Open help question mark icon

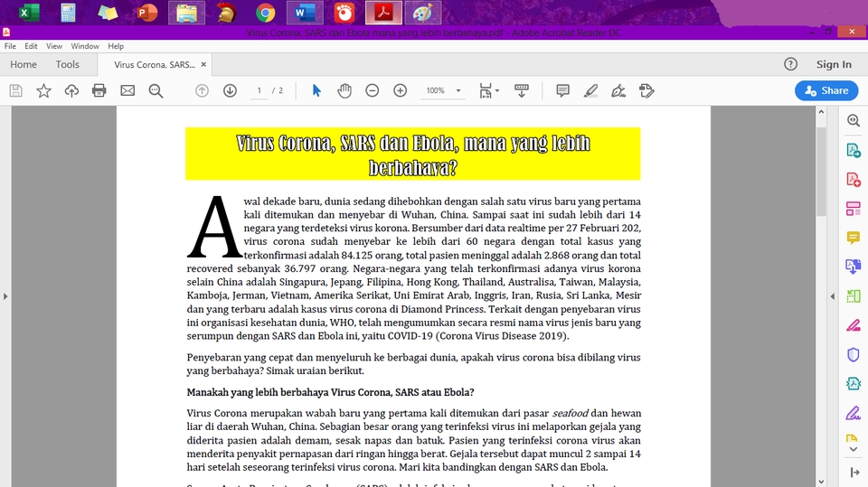click(790, 64)
